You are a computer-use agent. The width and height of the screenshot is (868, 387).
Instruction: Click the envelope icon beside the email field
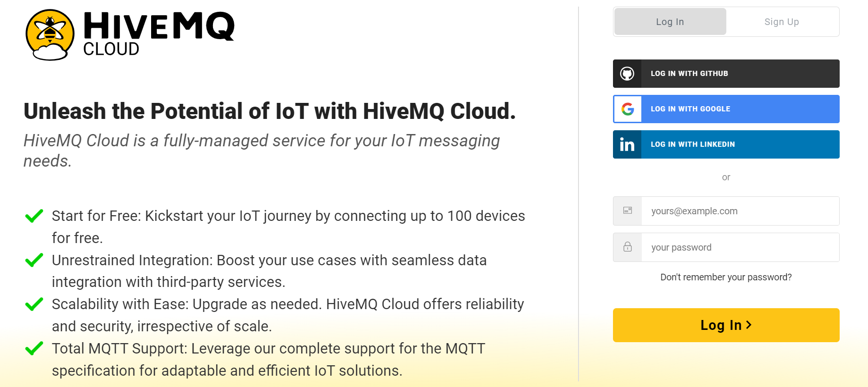627,211
